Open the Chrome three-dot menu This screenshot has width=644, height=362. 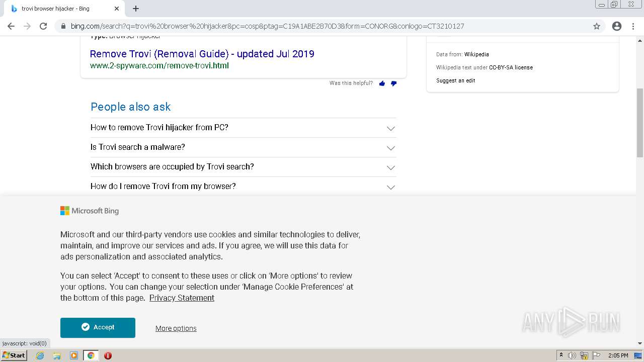633,26
